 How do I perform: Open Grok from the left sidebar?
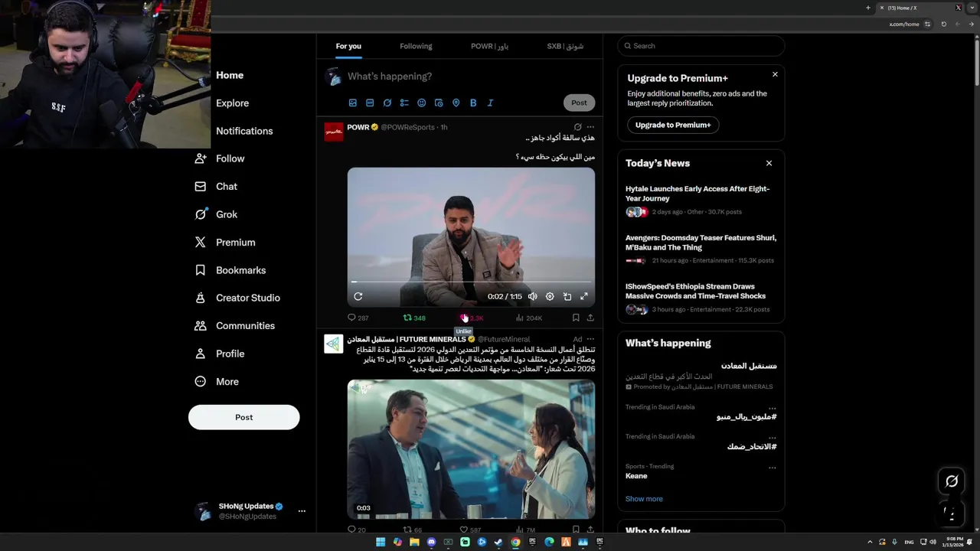(x=216, y=214)
